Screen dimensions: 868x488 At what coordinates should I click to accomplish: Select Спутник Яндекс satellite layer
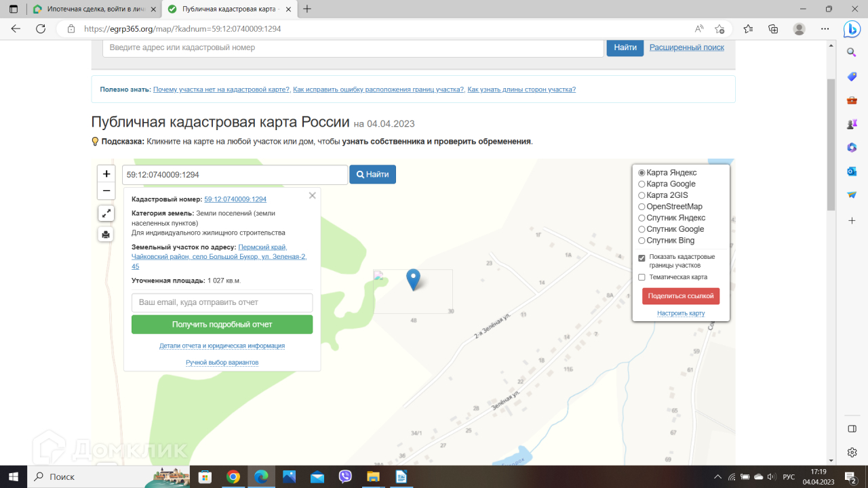point(642,218)
